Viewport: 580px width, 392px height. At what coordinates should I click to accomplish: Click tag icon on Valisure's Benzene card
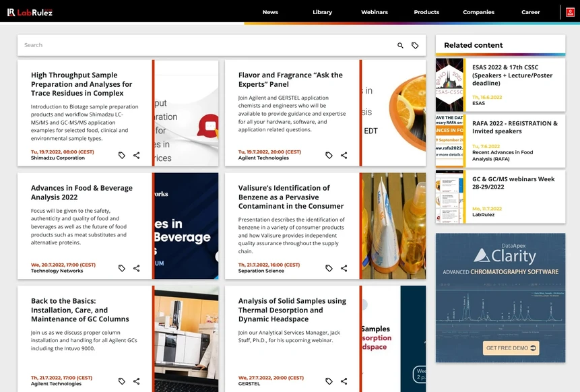[x=329, y=268]
